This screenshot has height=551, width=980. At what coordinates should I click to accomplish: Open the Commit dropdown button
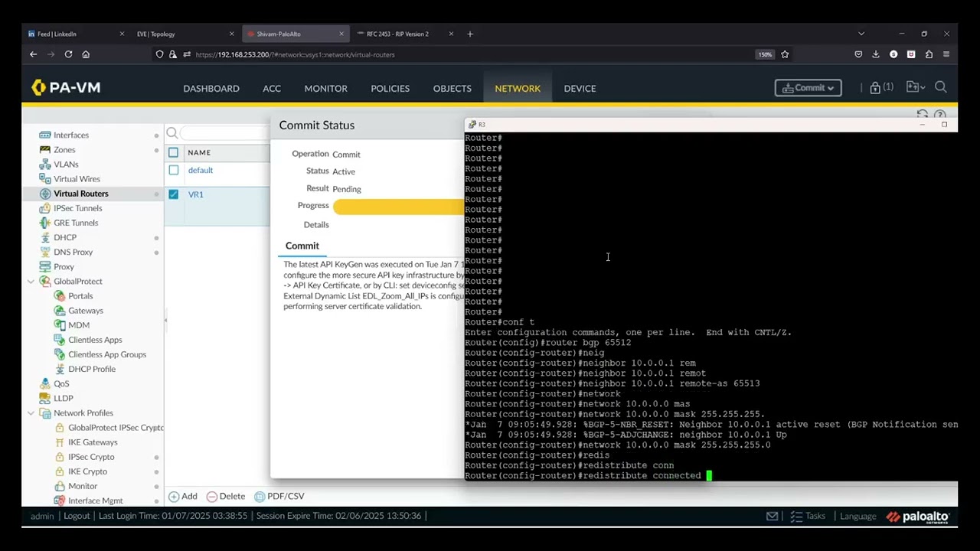click(808, 88)
